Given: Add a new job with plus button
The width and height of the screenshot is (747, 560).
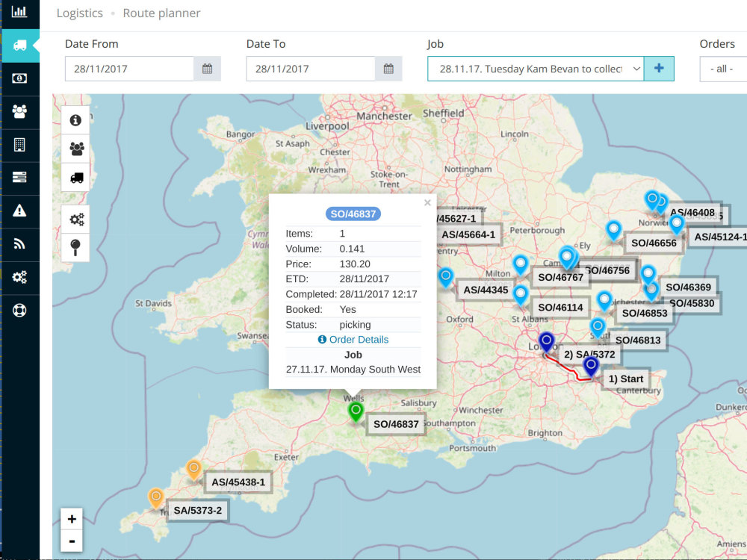Looking at the screenshot, I should 659,69.
